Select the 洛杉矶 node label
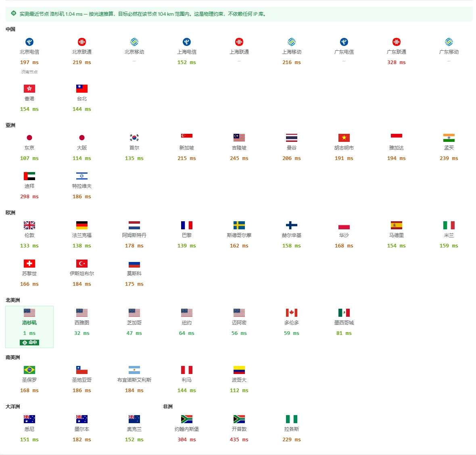This screenshot has height=455, width=476. pyautogui.click(x=29, y=323)
